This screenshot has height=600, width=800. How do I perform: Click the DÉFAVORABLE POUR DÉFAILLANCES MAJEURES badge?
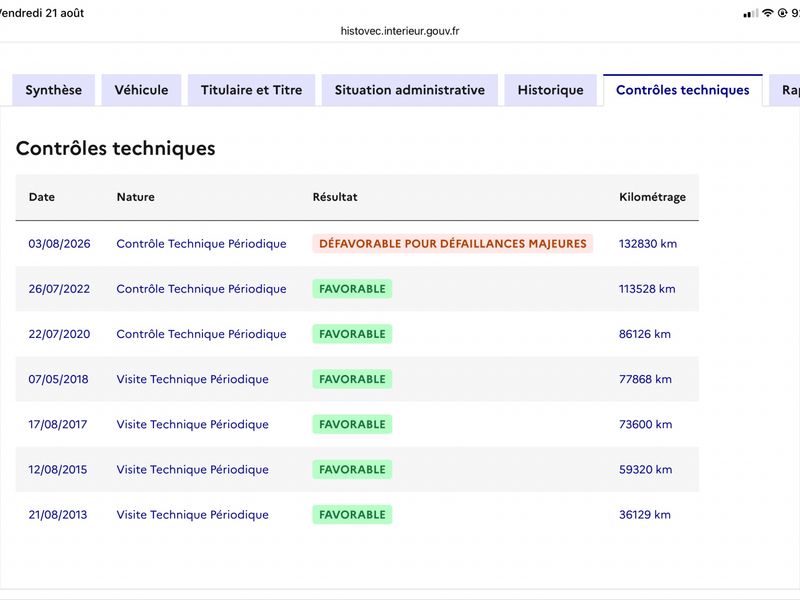coord(453,244)
